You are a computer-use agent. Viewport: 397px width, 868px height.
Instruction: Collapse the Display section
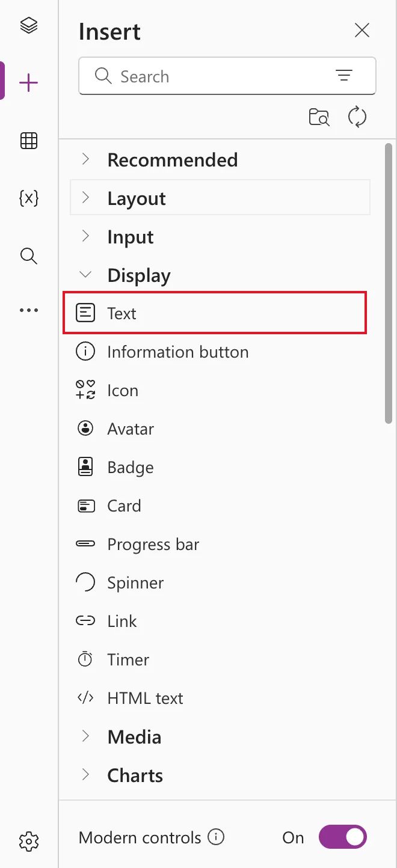tap(85, 275)
